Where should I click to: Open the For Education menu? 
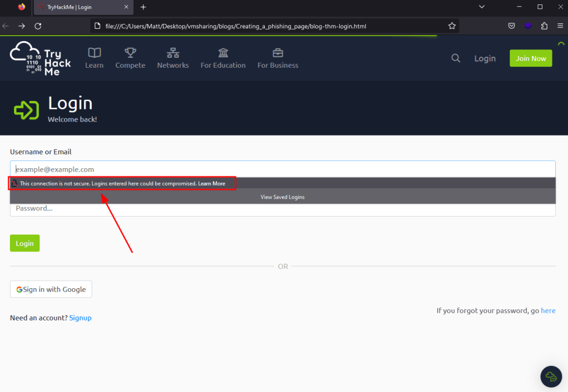click(x=223, y=58)
